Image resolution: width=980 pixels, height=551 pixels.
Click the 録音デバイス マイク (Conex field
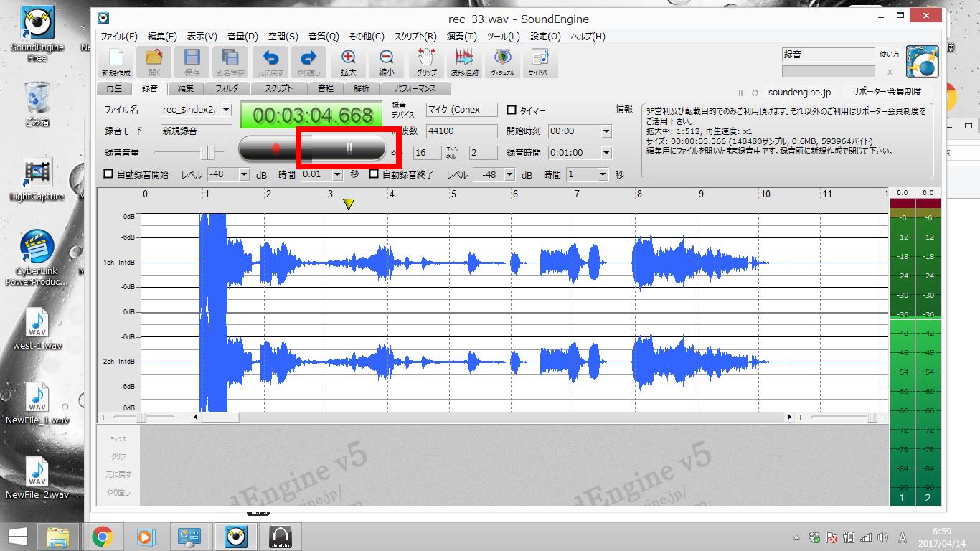(x=461, y=110)
